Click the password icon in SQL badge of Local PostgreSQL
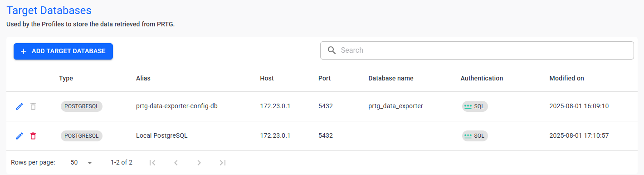 pyautogui.click(x=468, y=135)
